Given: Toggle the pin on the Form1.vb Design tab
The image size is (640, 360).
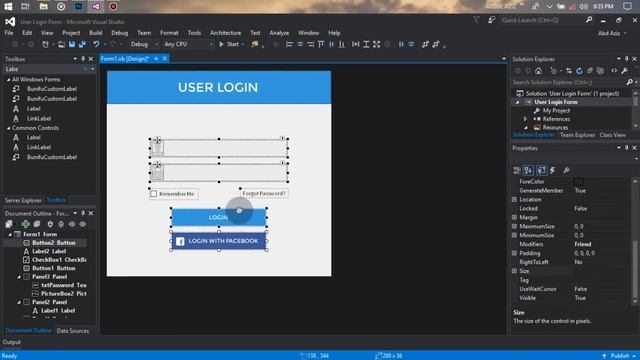Looking at the screenshot, I should tap(156, 59).
